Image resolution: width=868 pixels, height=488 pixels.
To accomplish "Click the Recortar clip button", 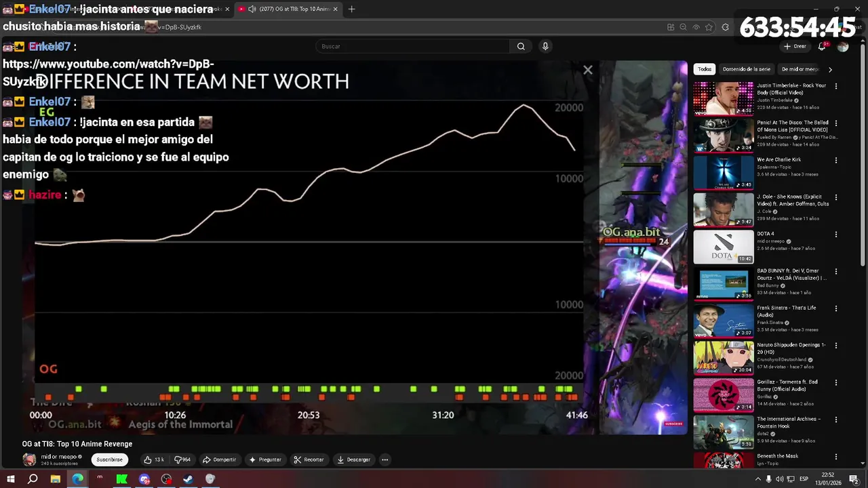I will pyautogui.click(x=309, y=460).
